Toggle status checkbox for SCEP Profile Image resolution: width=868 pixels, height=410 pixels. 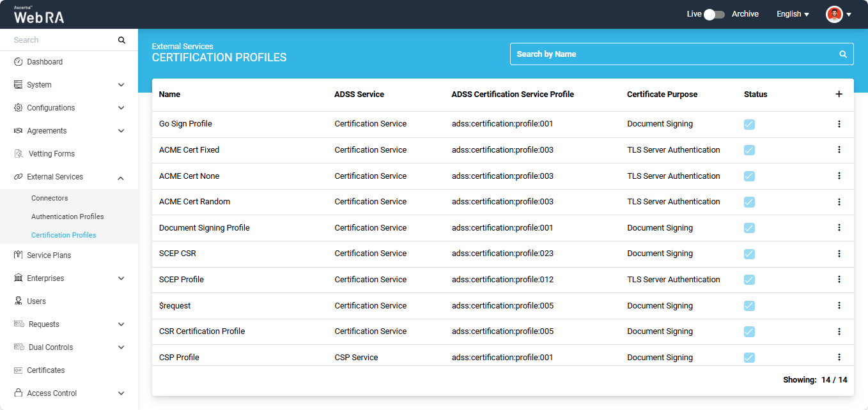(x=749, y=280)
